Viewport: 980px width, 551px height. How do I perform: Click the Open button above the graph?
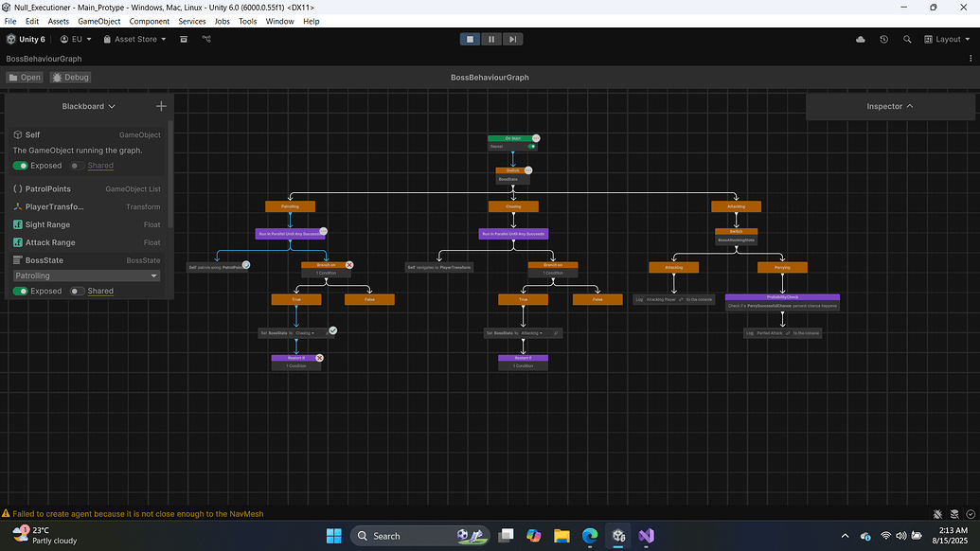point(23,77)
